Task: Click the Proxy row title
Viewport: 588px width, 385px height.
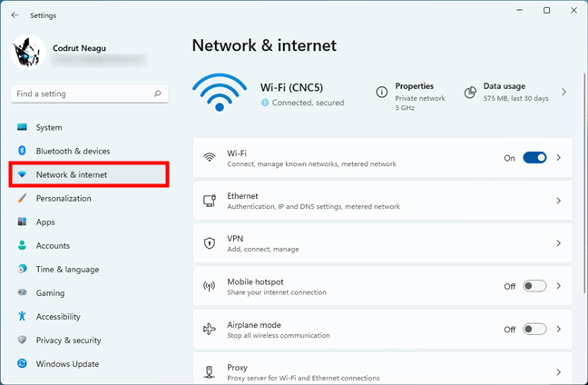Action: [237, 368]
